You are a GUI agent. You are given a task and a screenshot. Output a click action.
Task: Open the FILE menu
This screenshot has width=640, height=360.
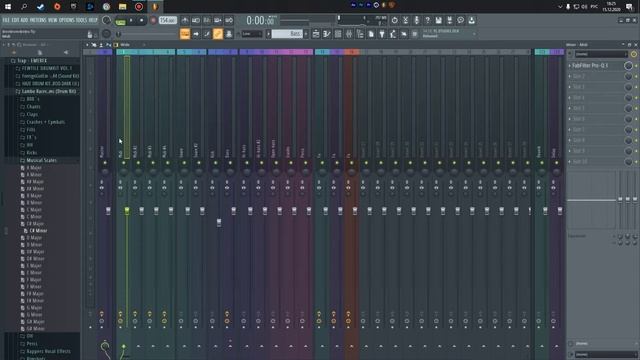coord(6,20)
